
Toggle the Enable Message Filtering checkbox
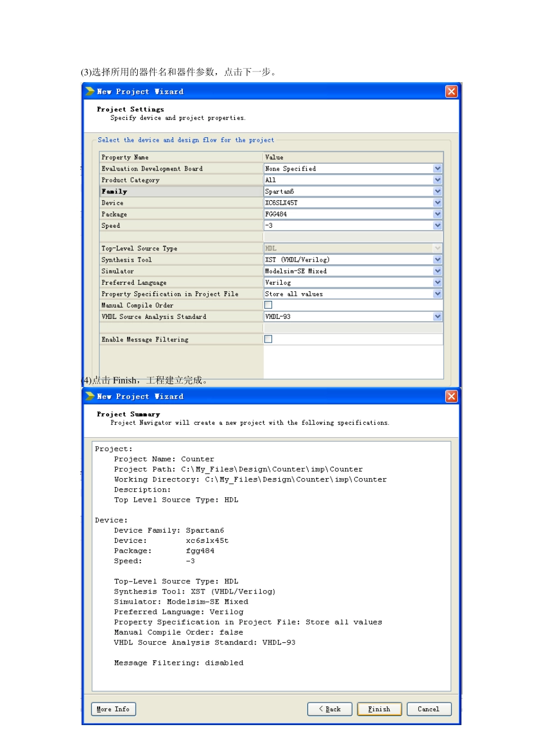tap(268, 339)
